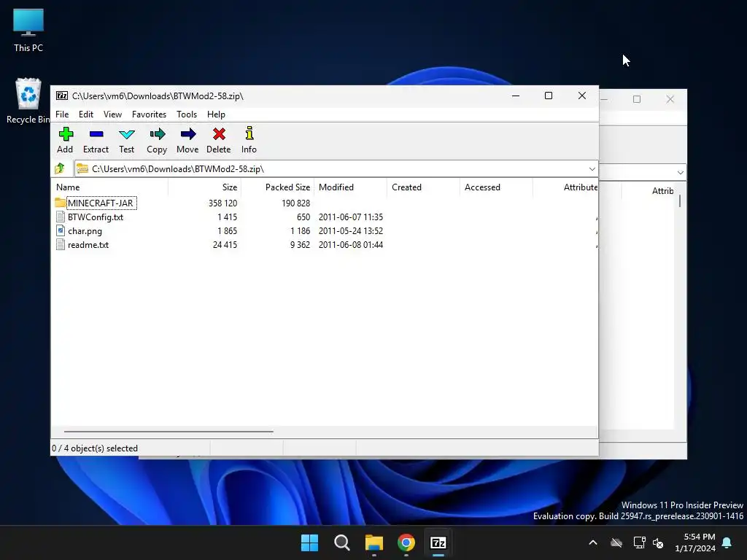Screen dimensions: 747x560
Task: Open the Edit menu
Action: [86, 114]
